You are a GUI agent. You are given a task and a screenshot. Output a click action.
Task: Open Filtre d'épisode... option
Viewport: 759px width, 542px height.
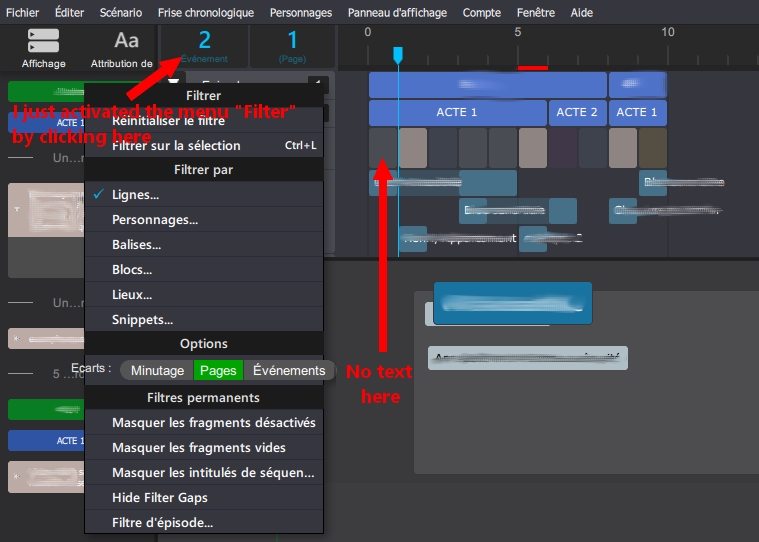pyautogui.click(x=204, y=523)
